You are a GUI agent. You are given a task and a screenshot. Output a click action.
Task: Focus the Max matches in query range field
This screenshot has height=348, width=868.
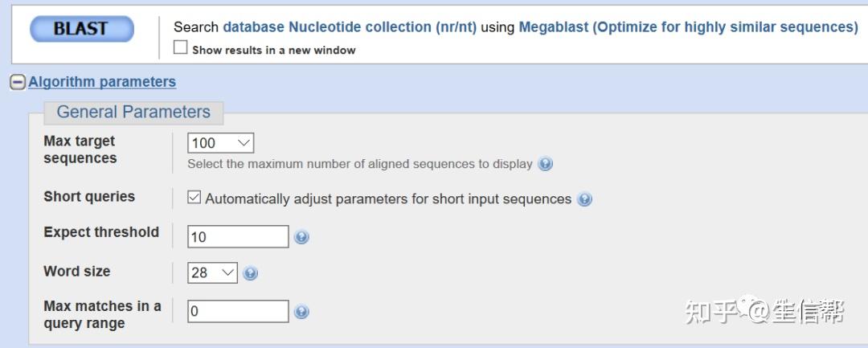238,312
